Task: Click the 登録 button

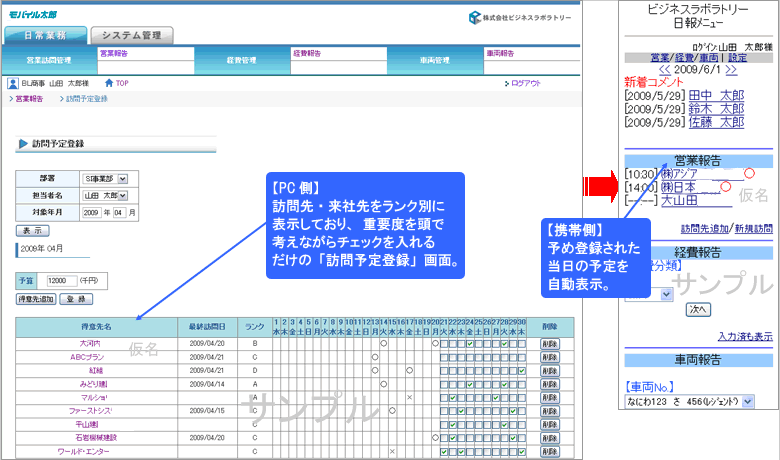Action: click(x=76, y=299)
